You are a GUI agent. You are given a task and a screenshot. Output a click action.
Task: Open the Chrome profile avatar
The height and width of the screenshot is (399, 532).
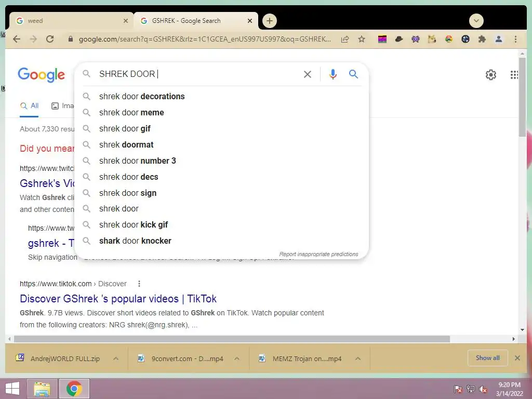pyautogui.click(x=499, y=39)
